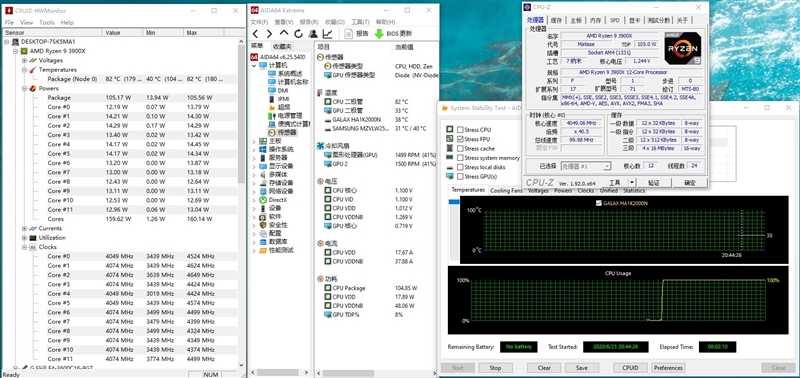Click the Stress local disks drive icon
This screenshot has width=800, height=378.
pyautogui.click(x=450, y=167)
